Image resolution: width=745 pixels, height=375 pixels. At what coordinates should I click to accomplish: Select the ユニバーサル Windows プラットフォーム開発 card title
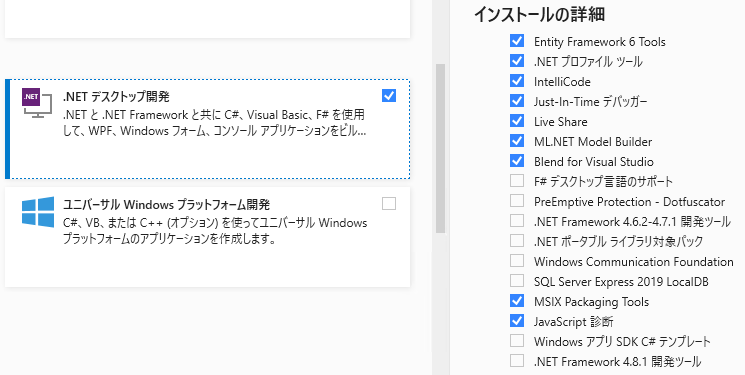click(x=166, y=205)
